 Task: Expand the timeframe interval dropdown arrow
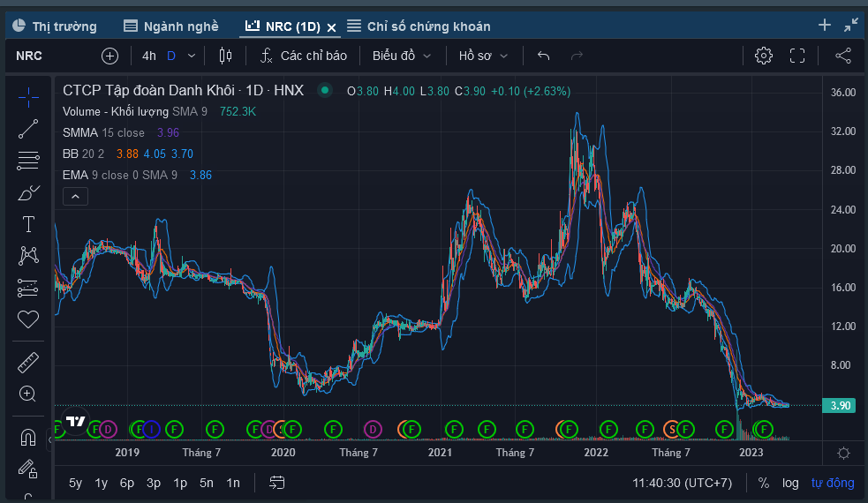tap(192, 56)
